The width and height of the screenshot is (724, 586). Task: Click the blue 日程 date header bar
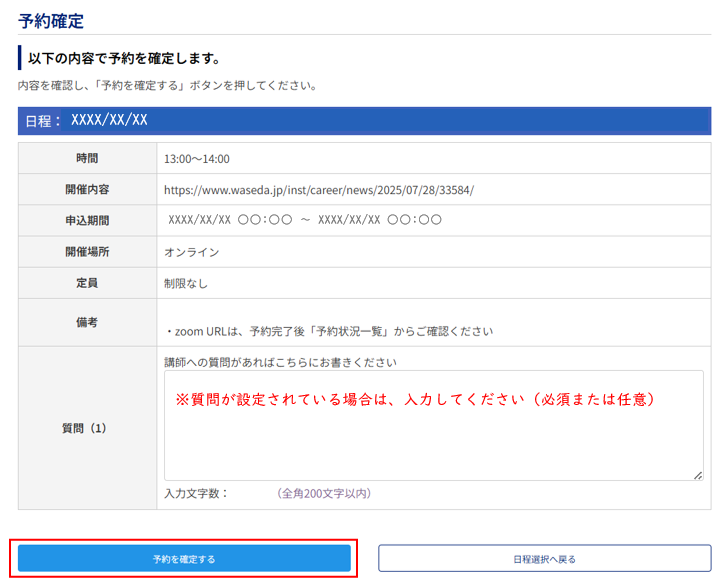tap(364, 121)
